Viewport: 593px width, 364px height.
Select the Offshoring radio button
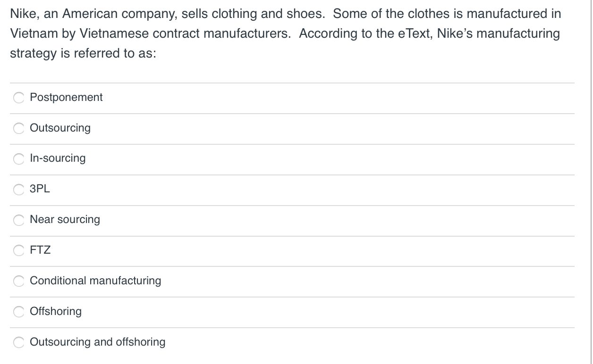pyautogui.click(x=18, y=312)
